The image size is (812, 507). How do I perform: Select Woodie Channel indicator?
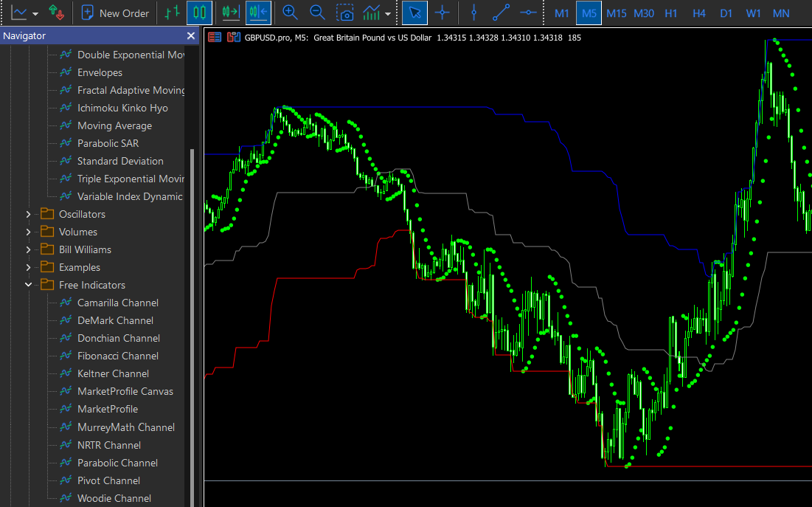point(114,498)
